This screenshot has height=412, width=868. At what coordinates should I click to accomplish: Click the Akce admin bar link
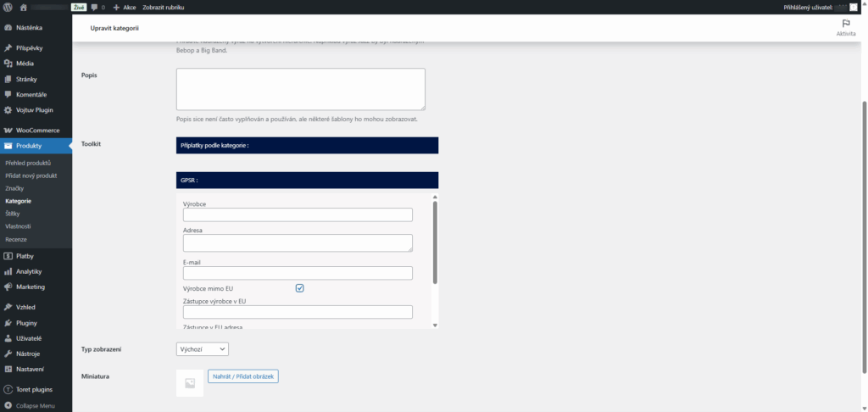click(x=130, y=8)
